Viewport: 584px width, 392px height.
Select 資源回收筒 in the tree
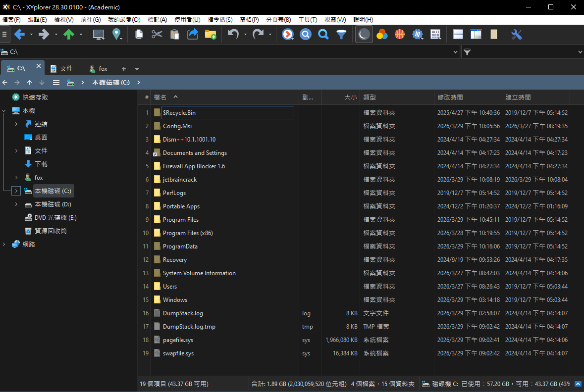coord(51,231)
